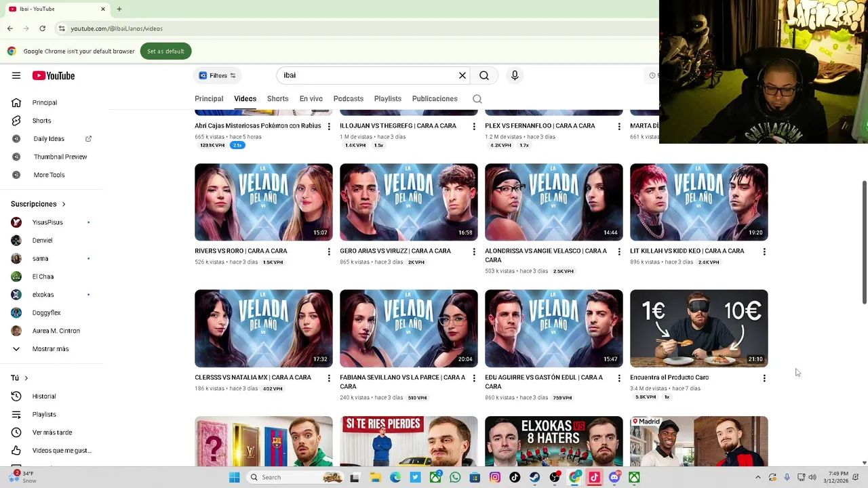Open the Filters button
Image resolution: width=868 pixels, height=488 pixels.
tap(218, 75)
